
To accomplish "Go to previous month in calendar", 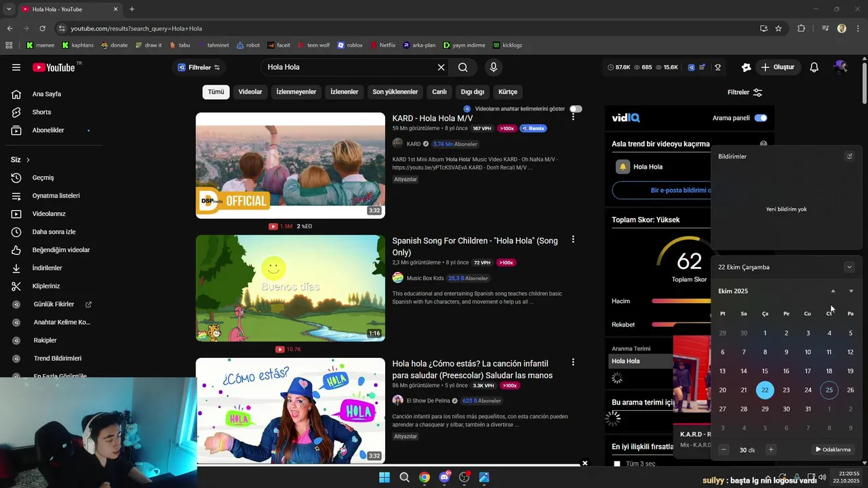I will point(833,291).
